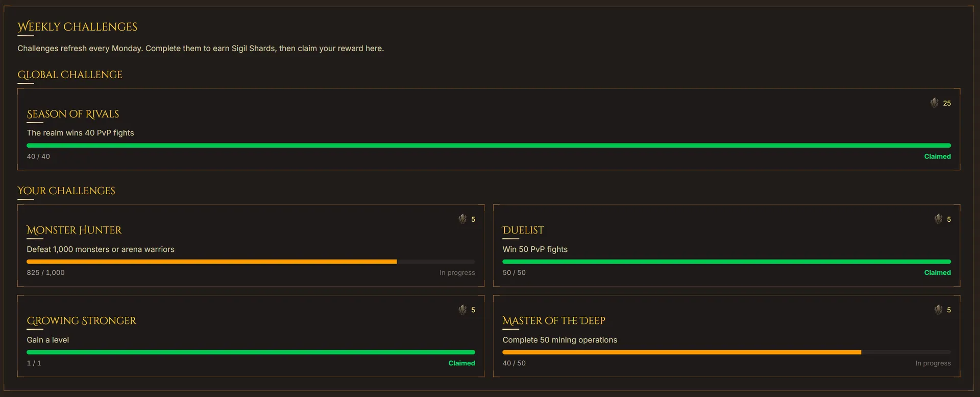This screenshot has height=397, width=980.
Task: Click 'Defeat 1,000 monsters or arena warriors' text
Action: tap(101, 249)
